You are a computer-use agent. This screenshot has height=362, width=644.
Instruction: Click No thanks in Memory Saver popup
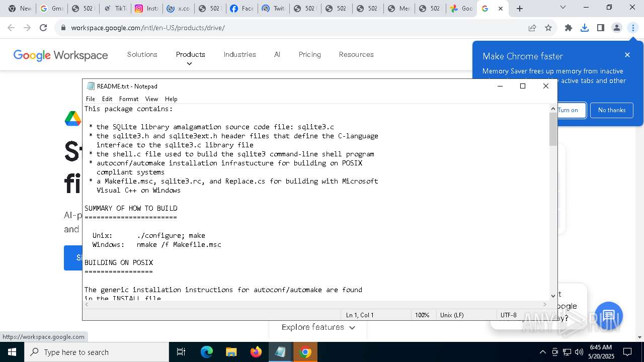612,110
